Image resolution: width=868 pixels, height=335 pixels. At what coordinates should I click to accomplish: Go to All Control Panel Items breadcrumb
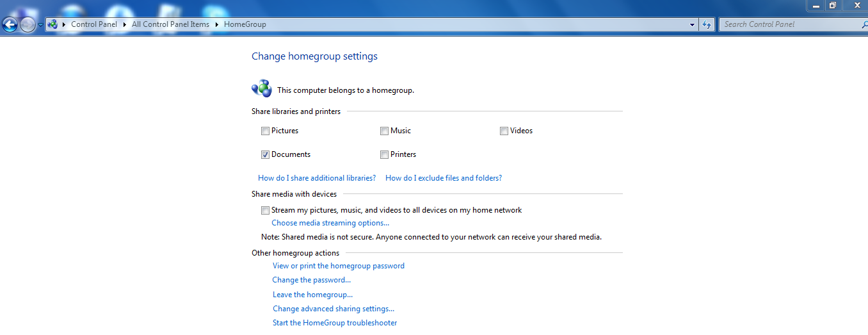pyautogui.click(x=170, y=24)
